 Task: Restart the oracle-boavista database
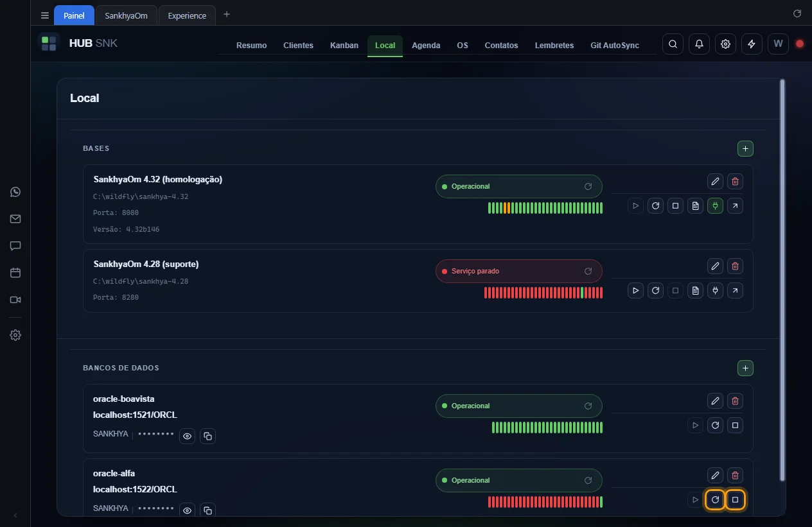click(x=715, y=425)
